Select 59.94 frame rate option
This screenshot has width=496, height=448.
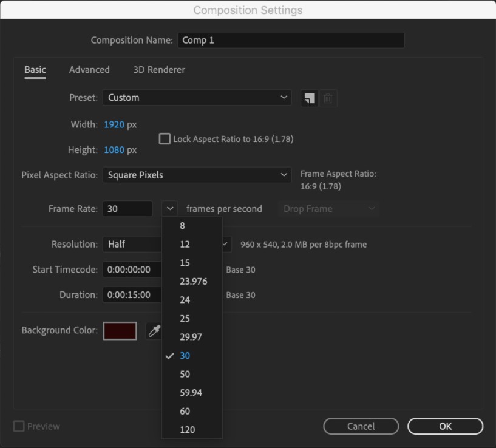pos(192,393)
